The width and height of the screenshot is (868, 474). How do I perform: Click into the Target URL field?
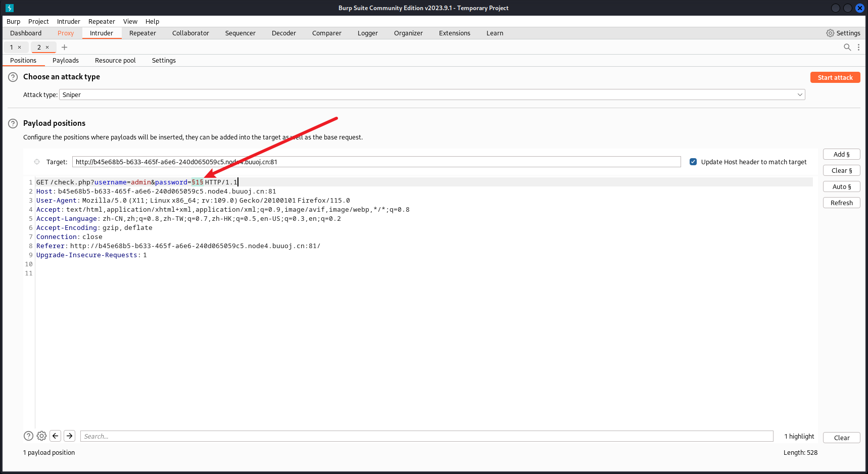click(376, 162)
